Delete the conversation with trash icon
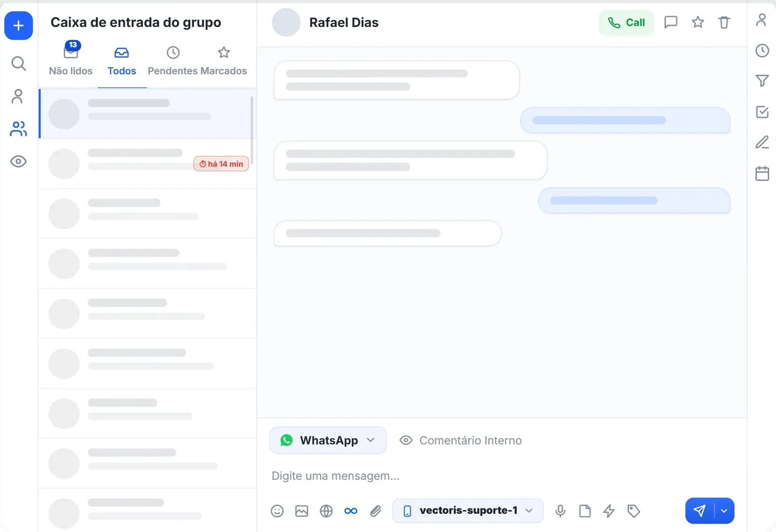This screenshot has width=776, height=532. tap(724, 22)
